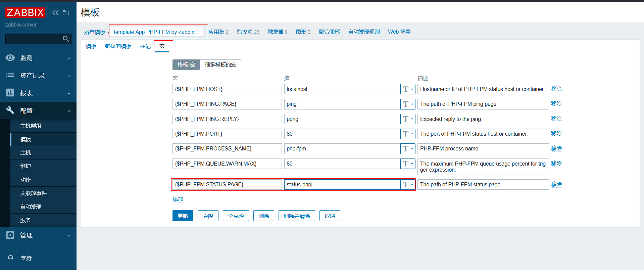Open value type dropdown for {$PHP_FPM.PROCESS_NAME}
Viewport: 644px width, 270px height.
(x=408, y=149)
